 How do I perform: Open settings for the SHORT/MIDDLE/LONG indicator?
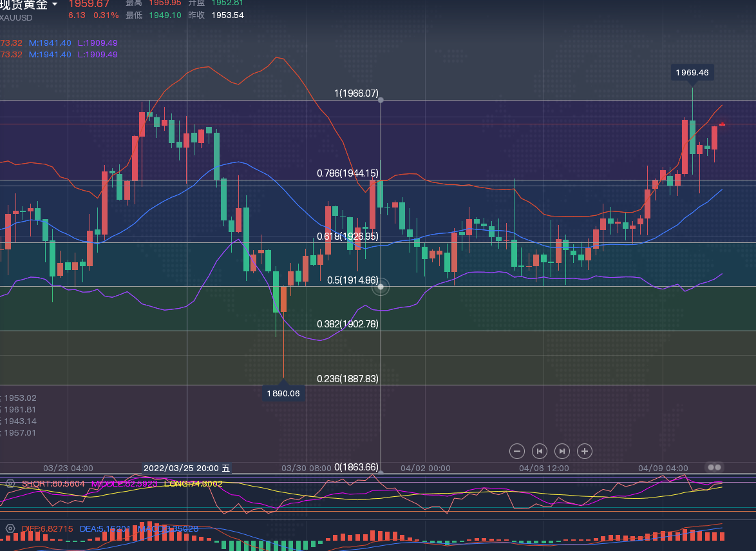[x=10, y=483]
